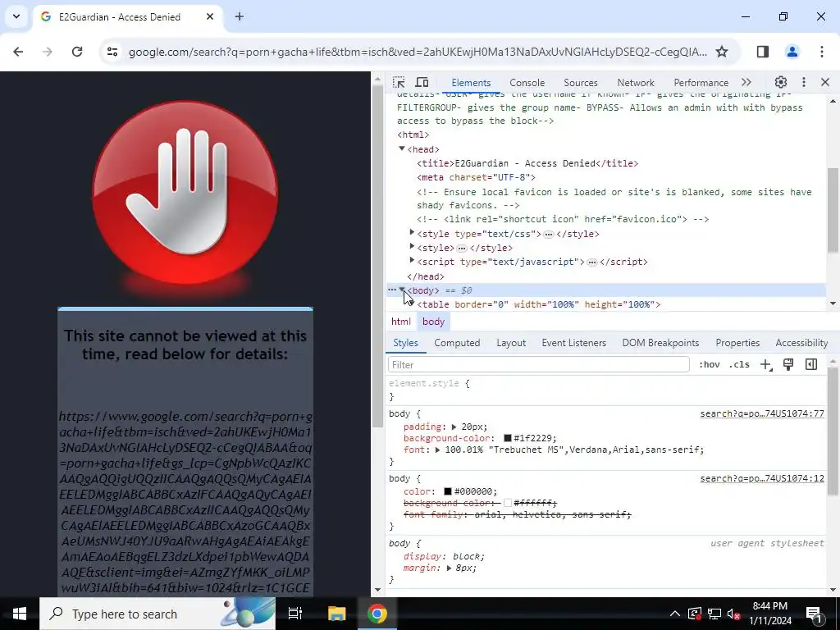Close the DevTools panel
840x630 pixels.
[825, 82]
